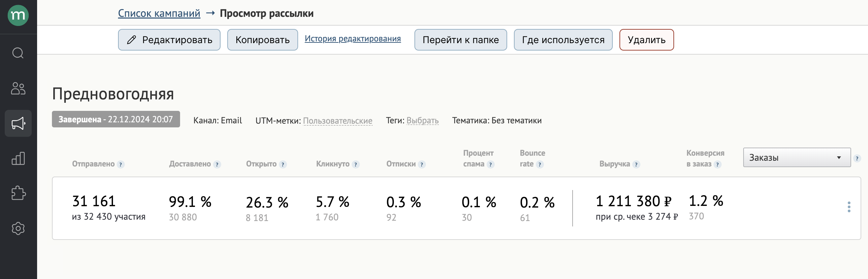Click the 0.1 % spam value
The height and width of the screenshot is (279, 868).
tap(479, 202)
